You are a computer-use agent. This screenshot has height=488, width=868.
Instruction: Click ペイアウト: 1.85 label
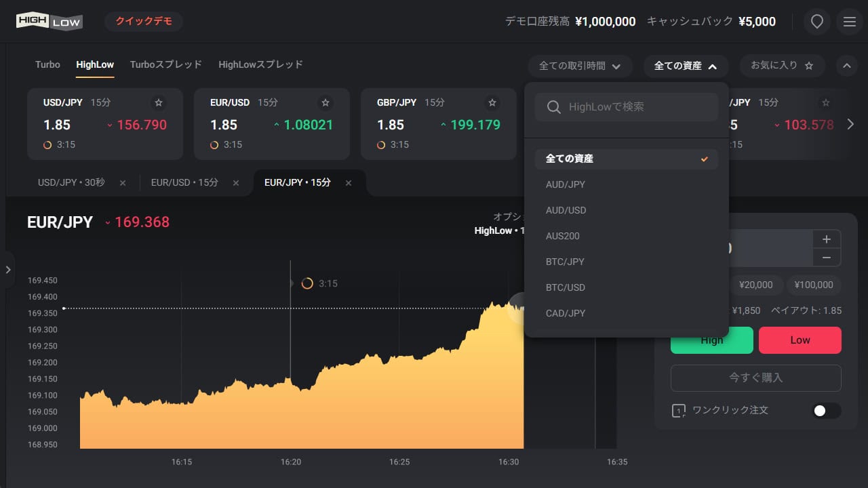(806, 310)
